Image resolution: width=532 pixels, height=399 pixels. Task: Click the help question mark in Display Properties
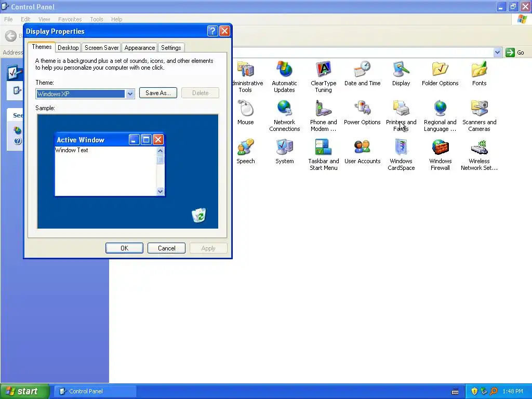tap(212, 31)
